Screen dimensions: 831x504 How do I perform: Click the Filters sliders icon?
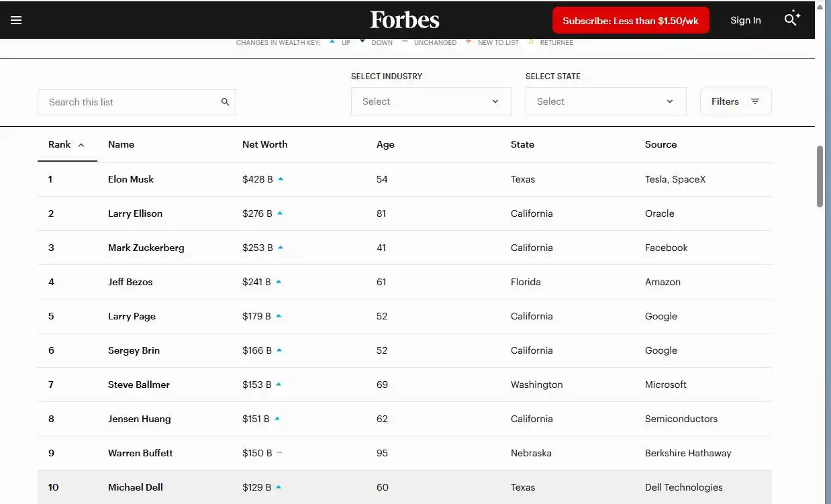755,101
